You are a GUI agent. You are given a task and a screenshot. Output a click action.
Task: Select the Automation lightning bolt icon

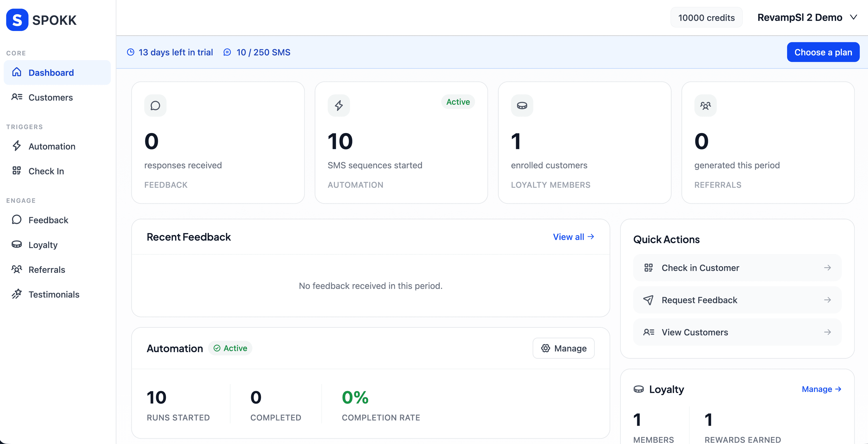coord(17,146)
